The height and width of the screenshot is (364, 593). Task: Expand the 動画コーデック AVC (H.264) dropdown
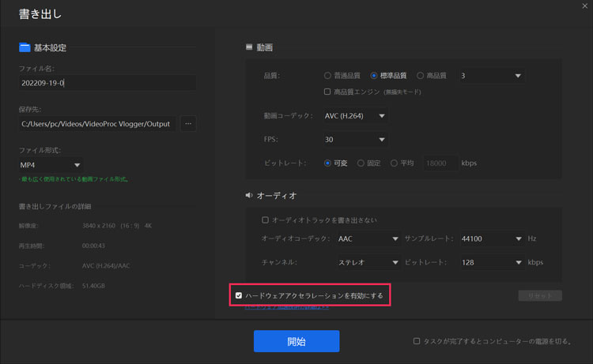coord(356,116)
